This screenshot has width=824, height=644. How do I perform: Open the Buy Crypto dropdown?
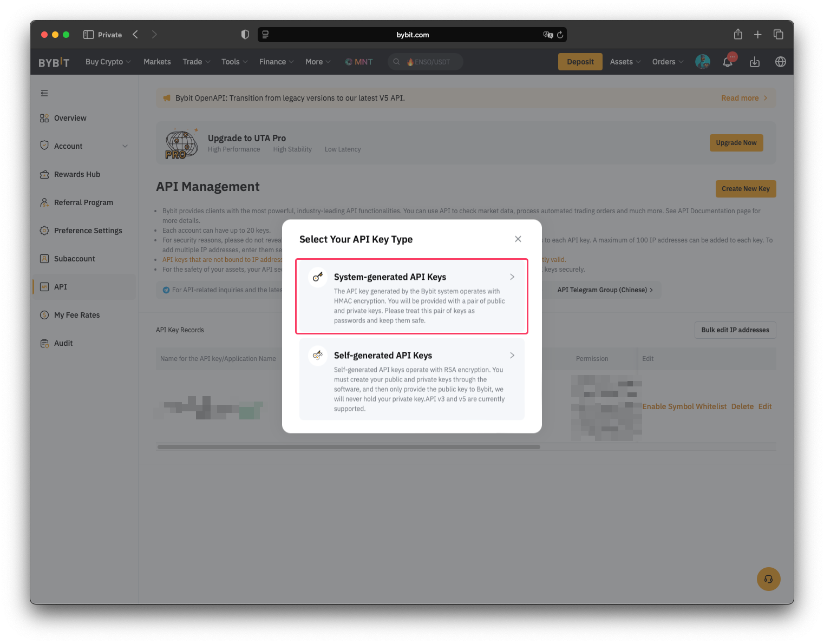coord(108,62)
